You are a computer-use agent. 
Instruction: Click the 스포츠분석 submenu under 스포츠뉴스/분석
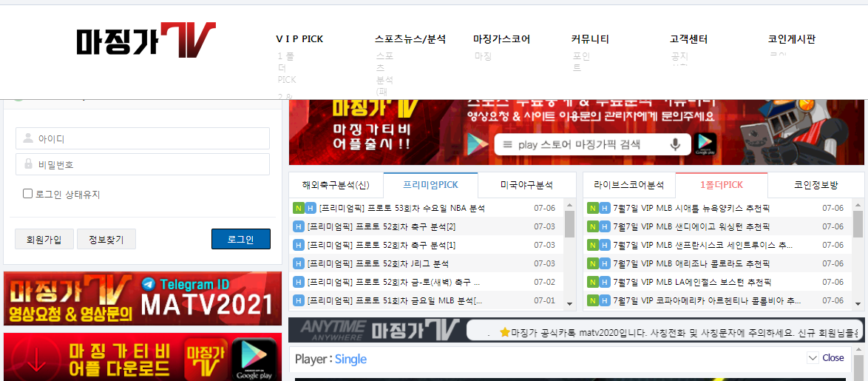click(385, 73)
